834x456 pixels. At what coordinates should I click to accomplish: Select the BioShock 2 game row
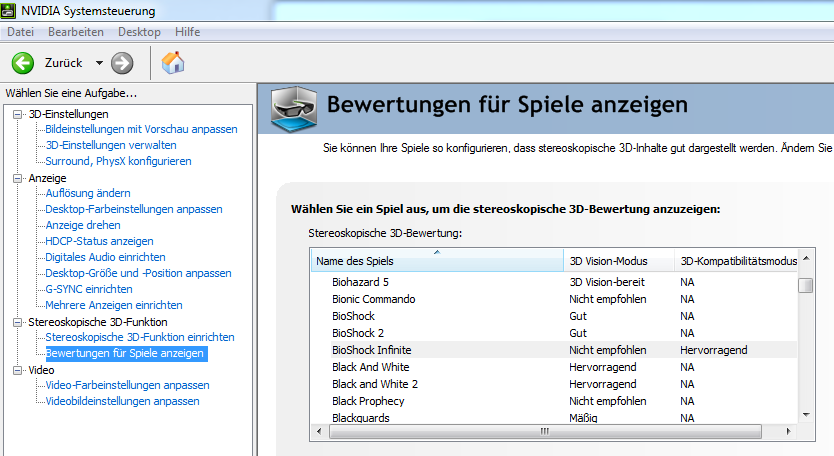tap(554, 333)
